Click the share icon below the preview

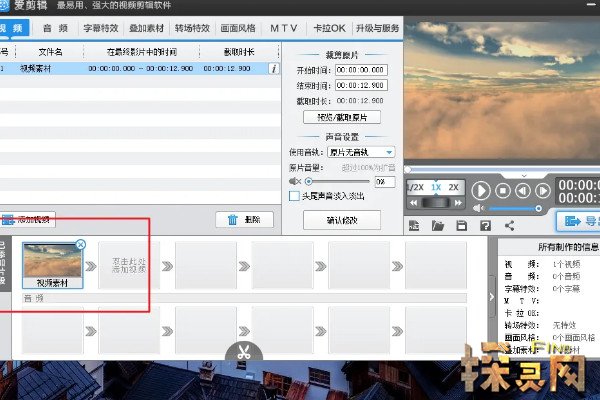pyautogui.click(x=509, y=225)
